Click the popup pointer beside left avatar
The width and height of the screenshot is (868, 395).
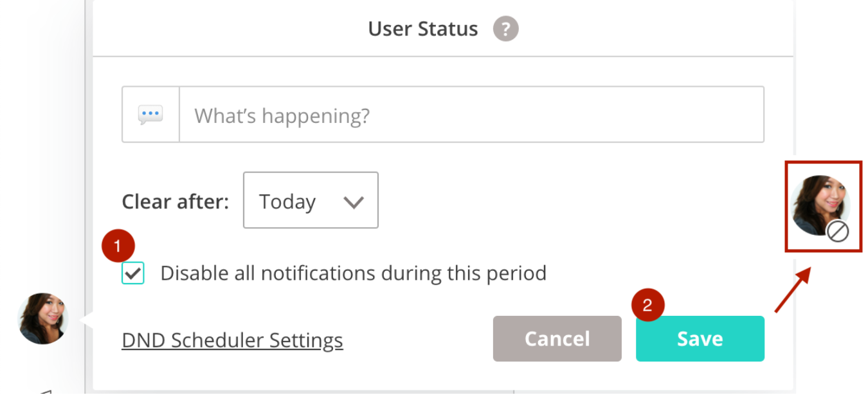click(x=86, y=319)
